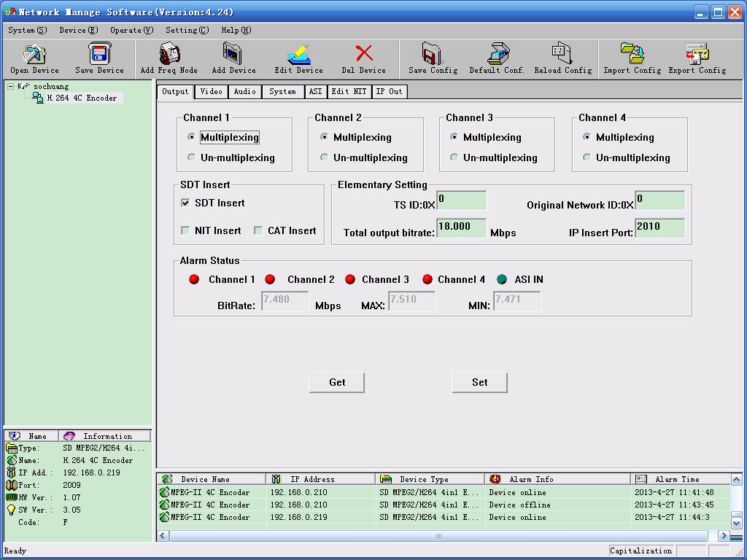This screenshot has width=747, height=560.
Task: Select Un-multiplexing for Channel 1
Action: click(192, 157)
